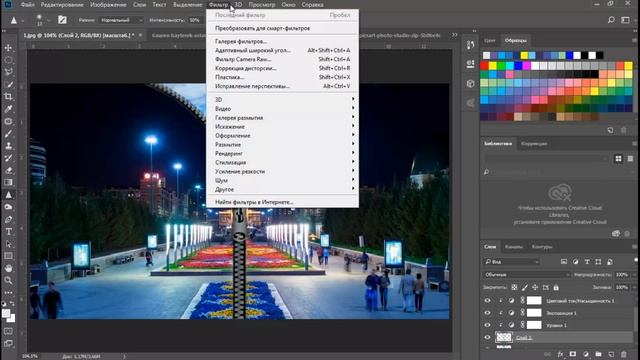Expand the Размытие submenu
This screenshot has height=360, width=640.
click(282, 144)
